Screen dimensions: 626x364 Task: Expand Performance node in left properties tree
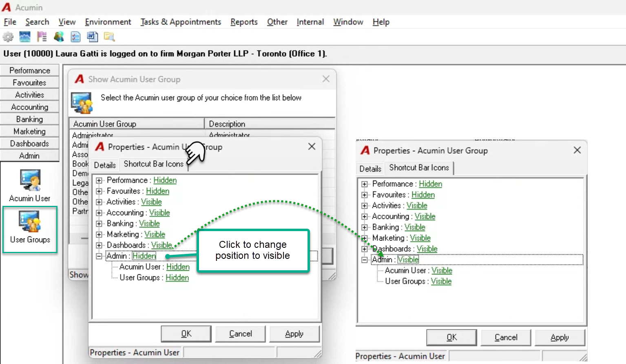[x=99, y=180]
